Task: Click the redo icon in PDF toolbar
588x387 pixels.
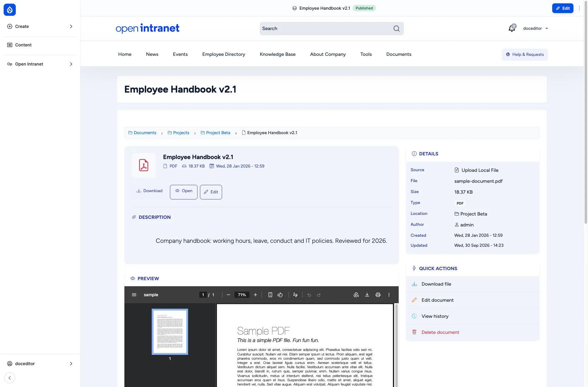Action: tap(319, 295)
